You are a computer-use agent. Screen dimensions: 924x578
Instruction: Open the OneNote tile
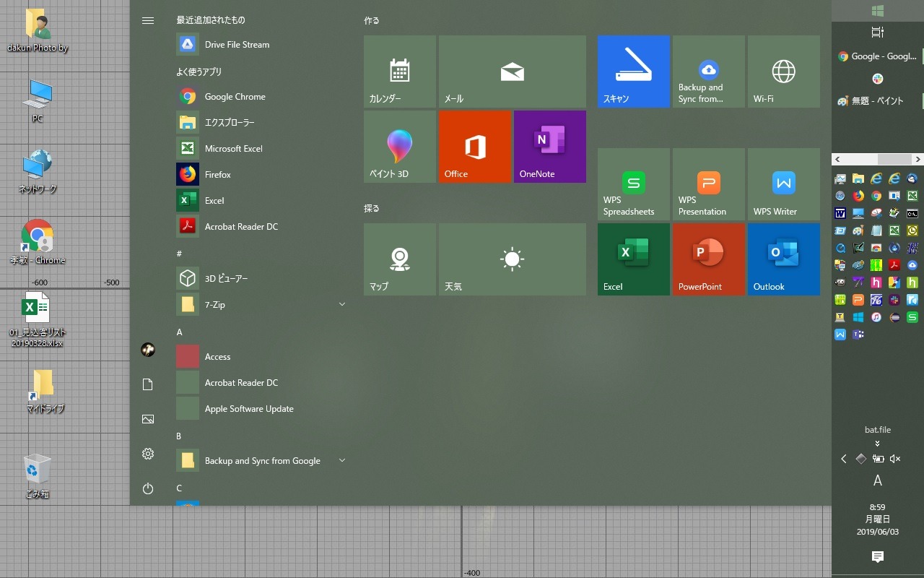point(550,147)
